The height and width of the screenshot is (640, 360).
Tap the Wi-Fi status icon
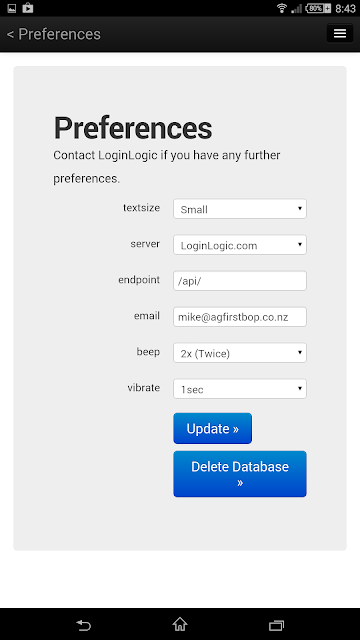pos(282,8)
